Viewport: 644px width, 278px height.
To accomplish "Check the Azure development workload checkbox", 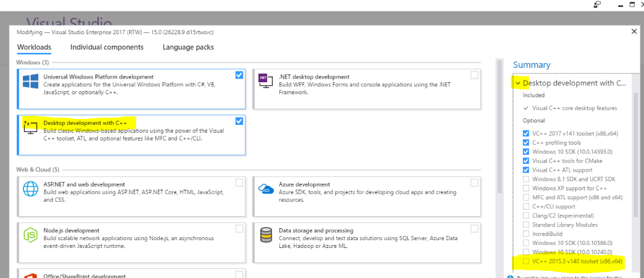I will [x=474, y=183].
